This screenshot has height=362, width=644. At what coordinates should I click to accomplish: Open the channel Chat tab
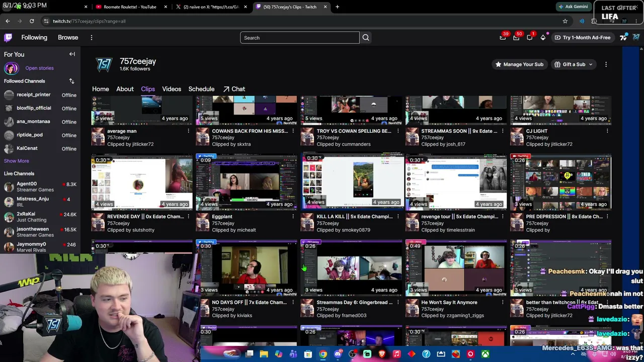tap(234, 89)
